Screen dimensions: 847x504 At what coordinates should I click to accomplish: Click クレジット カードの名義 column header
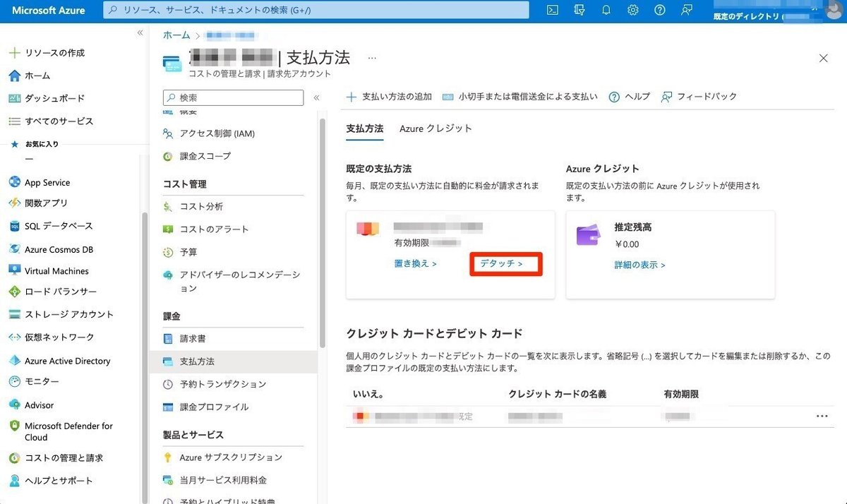[558, 394]
